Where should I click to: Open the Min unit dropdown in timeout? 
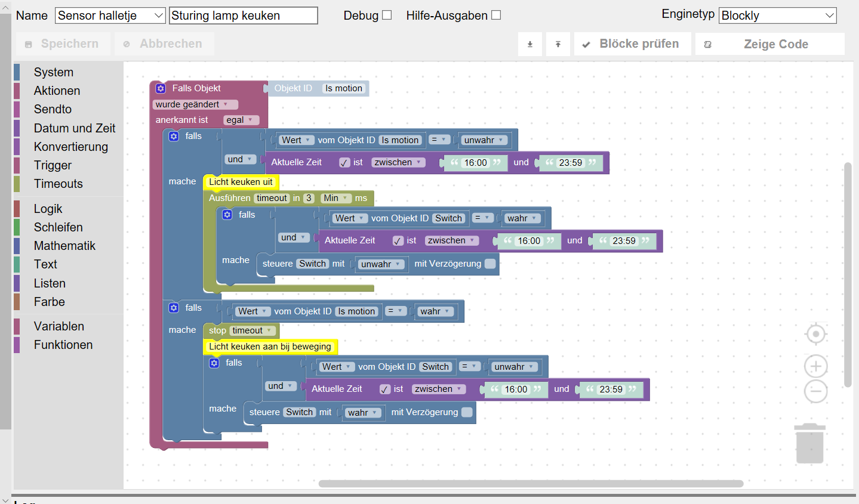click(336, 198)
